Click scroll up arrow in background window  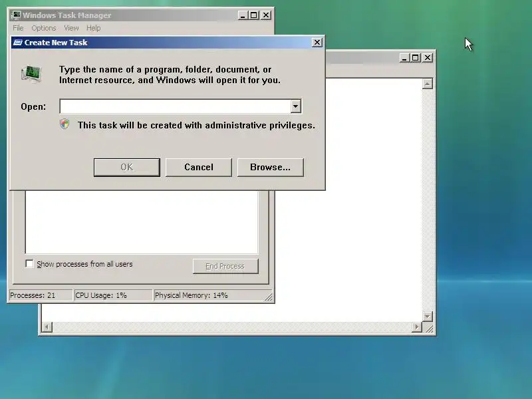(428, 84)
